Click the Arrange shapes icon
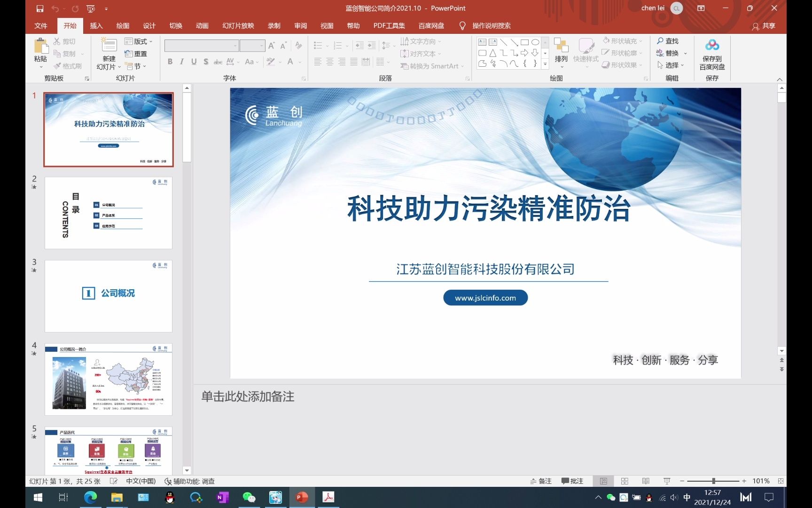812x508 pixels. [561, 45]
